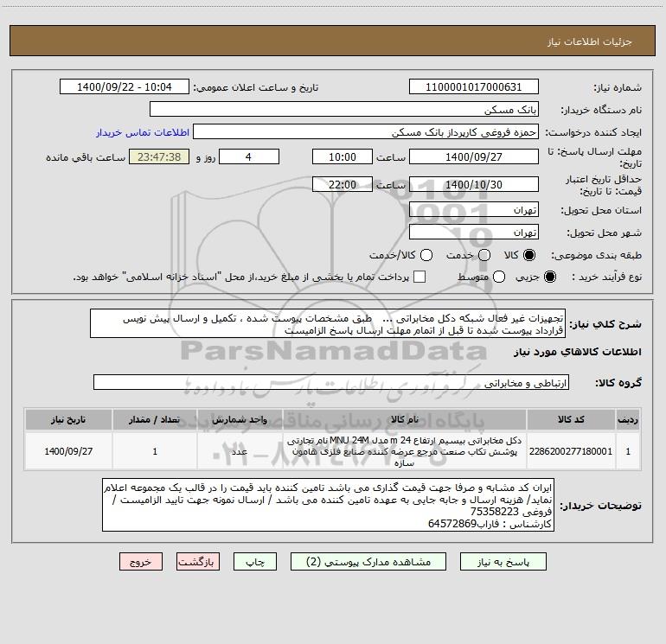The height and width of the screenshot is (644, 666).
Task: Click the شماره نیاز label
Action: (x=618, y=87)
